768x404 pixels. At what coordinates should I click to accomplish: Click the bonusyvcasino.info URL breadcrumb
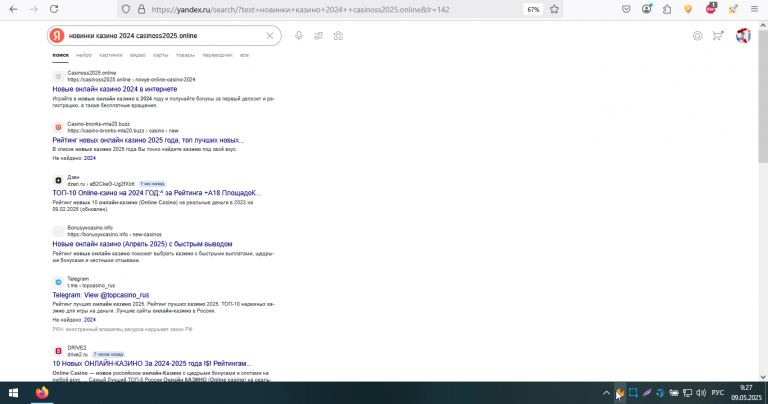point(115,235)
